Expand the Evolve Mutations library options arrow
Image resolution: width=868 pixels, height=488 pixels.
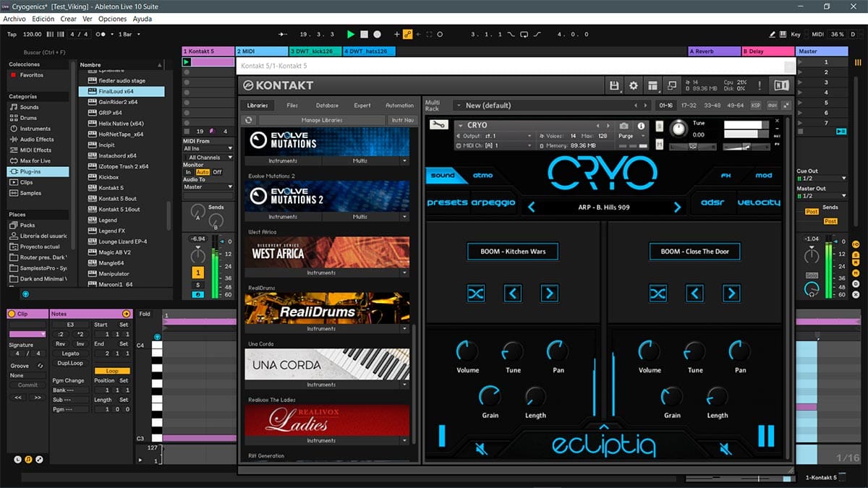[x=404, y=160]
